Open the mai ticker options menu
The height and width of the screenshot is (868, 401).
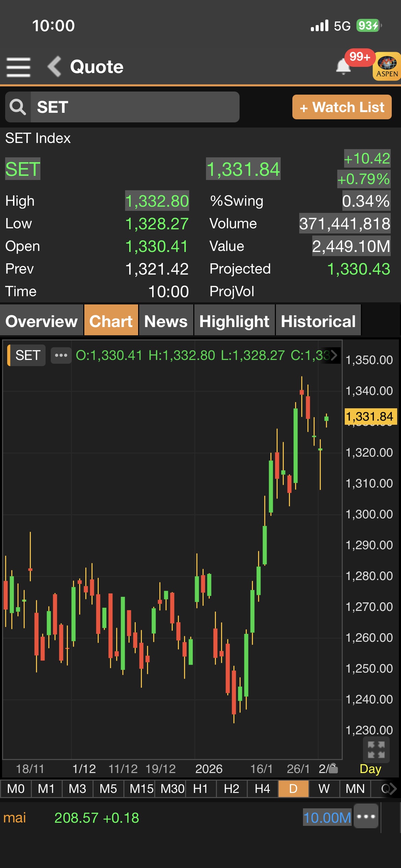point(366,816)
